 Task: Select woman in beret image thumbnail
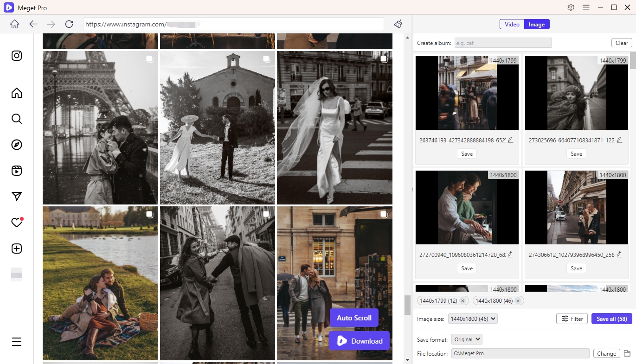click(577, 93)
